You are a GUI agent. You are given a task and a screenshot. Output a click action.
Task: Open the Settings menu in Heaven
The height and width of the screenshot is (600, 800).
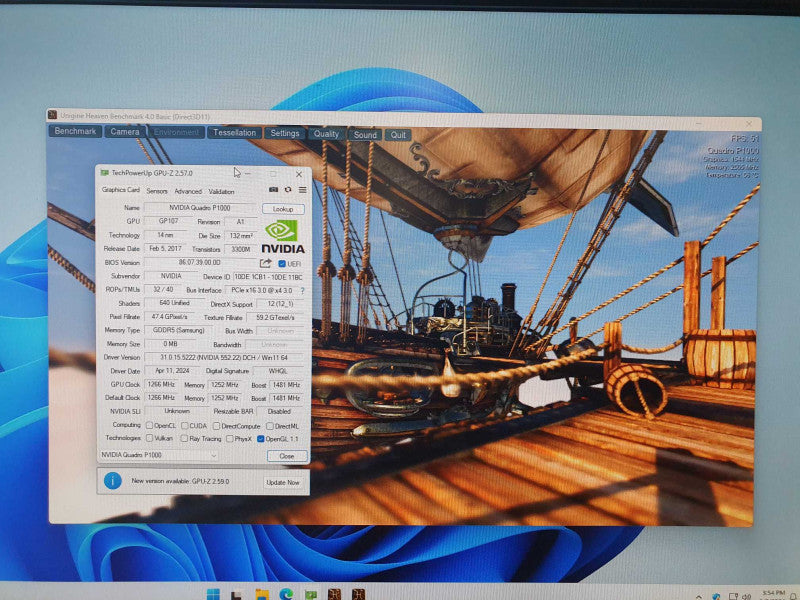tap(285, 133)
